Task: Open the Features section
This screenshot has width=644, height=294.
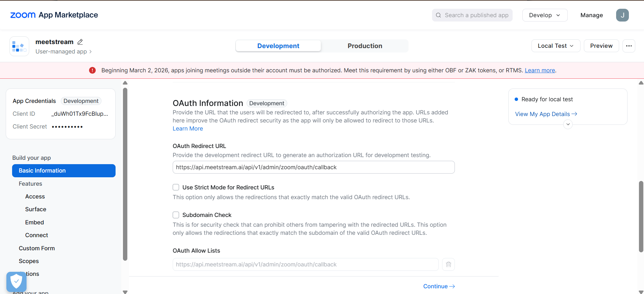Action: (x=31, y=184)
